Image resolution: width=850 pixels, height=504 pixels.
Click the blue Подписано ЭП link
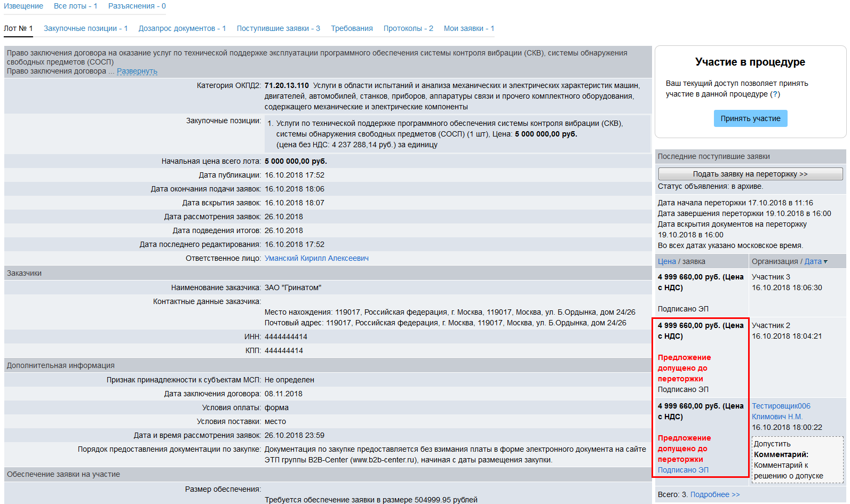pyautogui.click(x=683, y=470)
